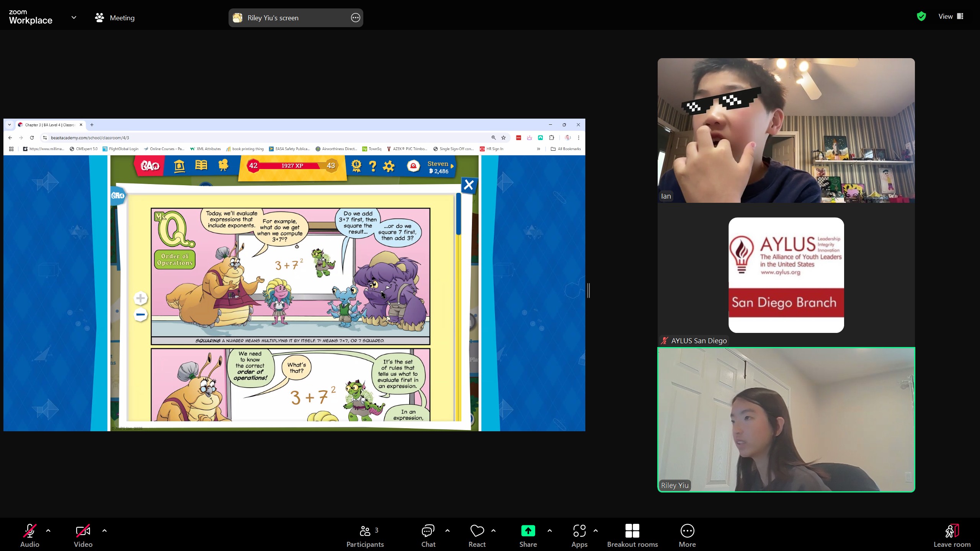
Task: Open Riley Yiu's screen options ellipsis
Action: 355,18
